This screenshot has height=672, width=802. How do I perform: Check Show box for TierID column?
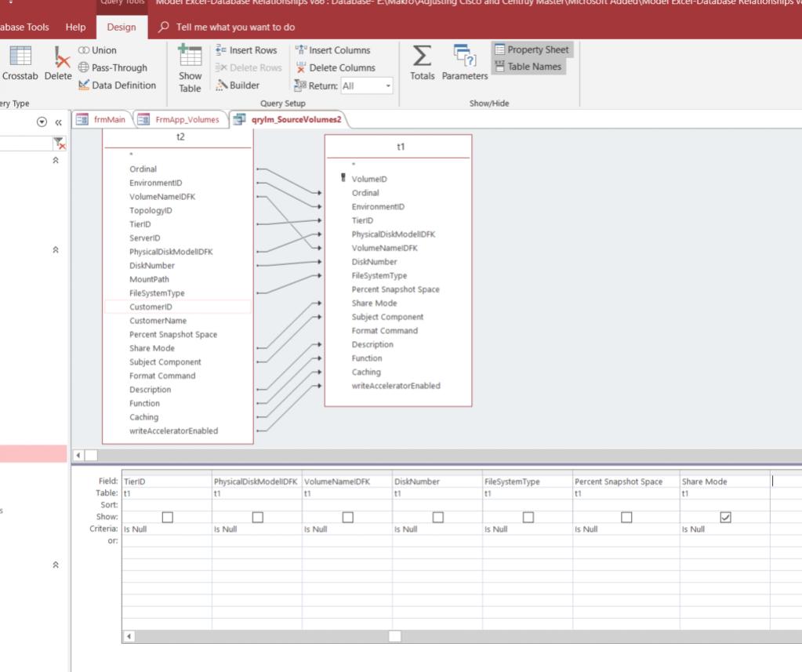(167, 518)
